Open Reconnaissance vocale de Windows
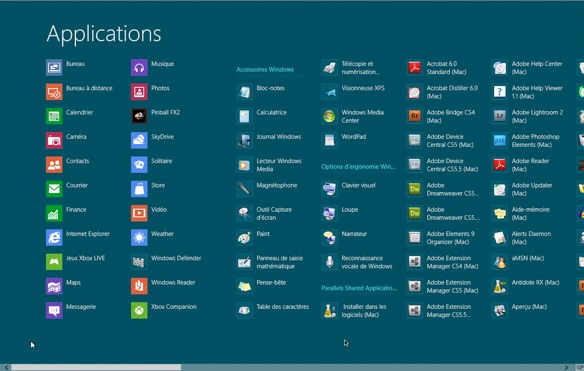This screenshot has height=371, width=584. 330,261
